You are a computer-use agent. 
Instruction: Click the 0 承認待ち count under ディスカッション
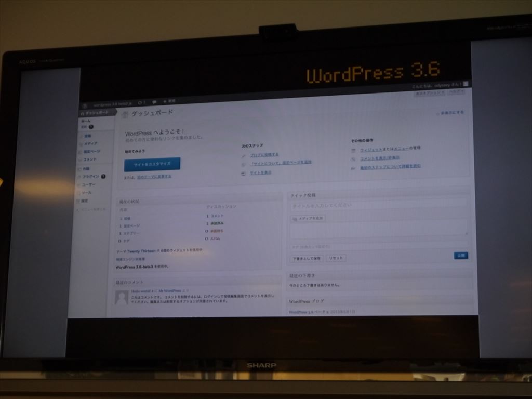pos(215,231)
